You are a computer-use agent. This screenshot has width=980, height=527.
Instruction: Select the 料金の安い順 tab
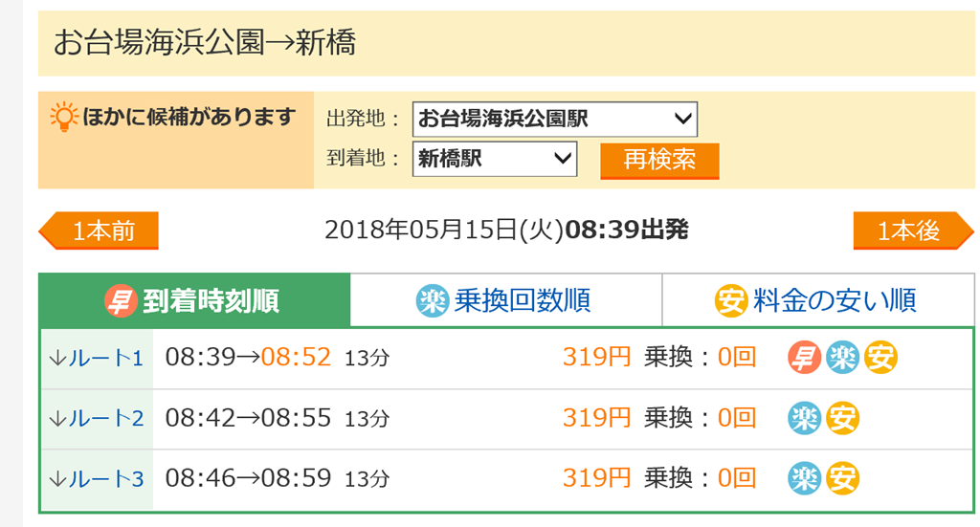pos(817,301)
